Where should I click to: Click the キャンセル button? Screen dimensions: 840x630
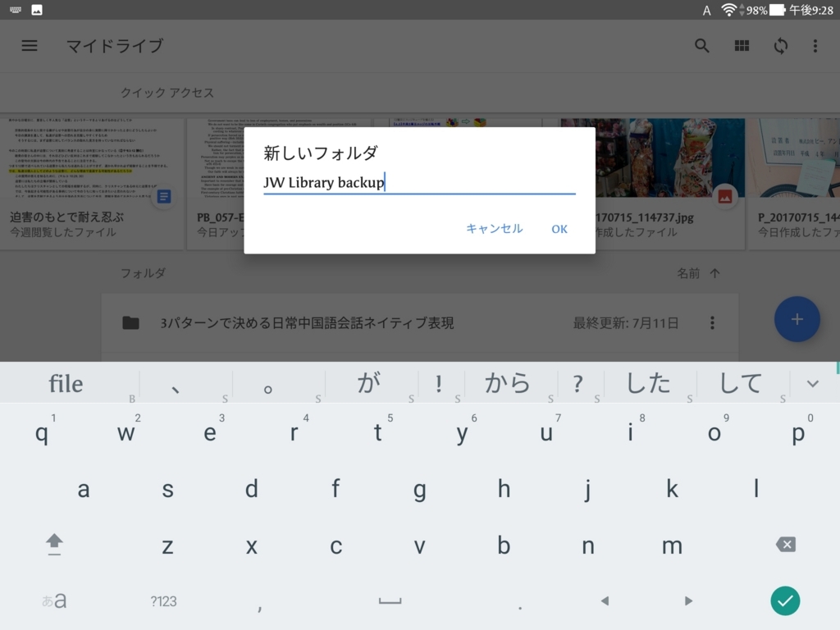494,228
